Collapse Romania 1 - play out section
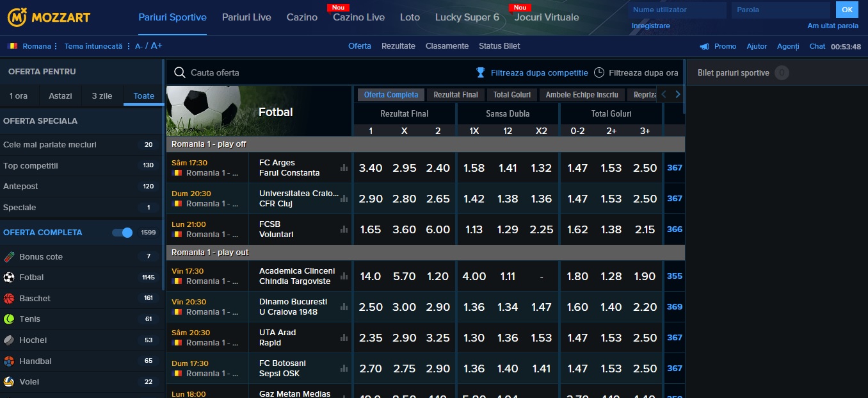Image resolution: width=868 pixels, height=398 pixels. (x=426, y=253)
